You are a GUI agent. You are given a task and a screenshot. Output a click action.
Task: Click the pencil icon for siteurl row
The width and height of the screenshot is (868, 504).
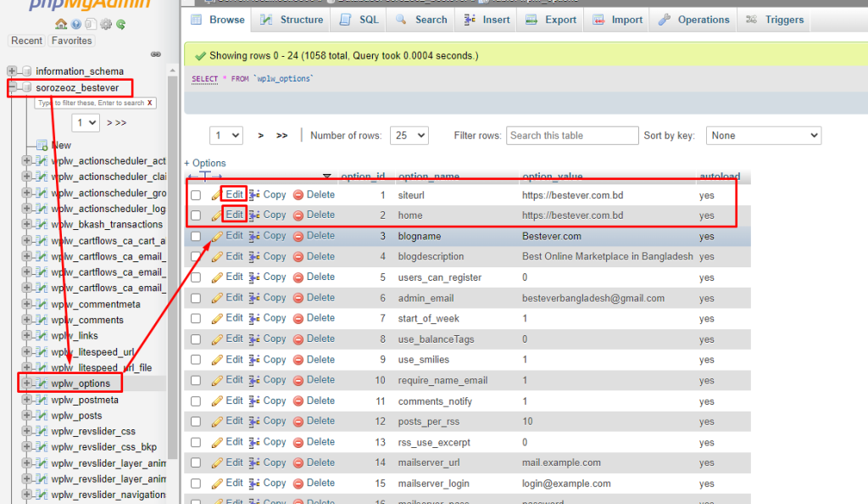216,195
